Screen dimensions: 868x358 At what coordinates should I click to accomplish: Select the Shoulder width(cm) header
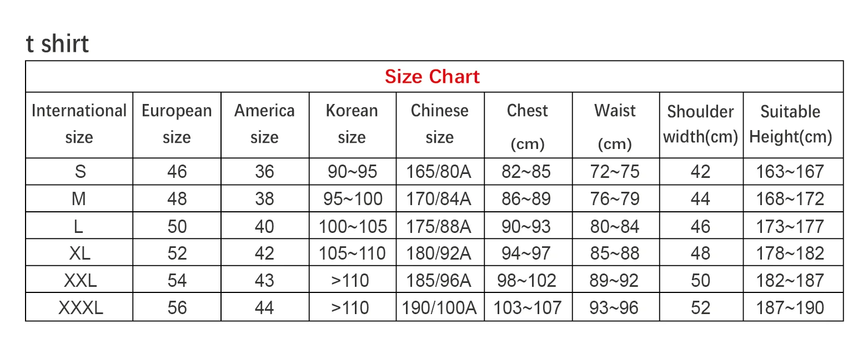tap(700, 124)
